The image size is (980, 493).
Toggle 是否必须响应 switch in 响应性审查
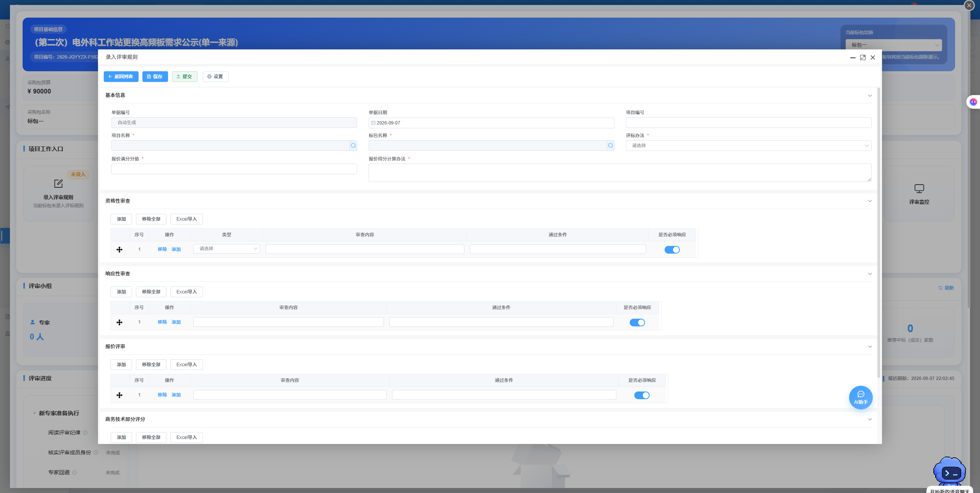tap(637, 323)
